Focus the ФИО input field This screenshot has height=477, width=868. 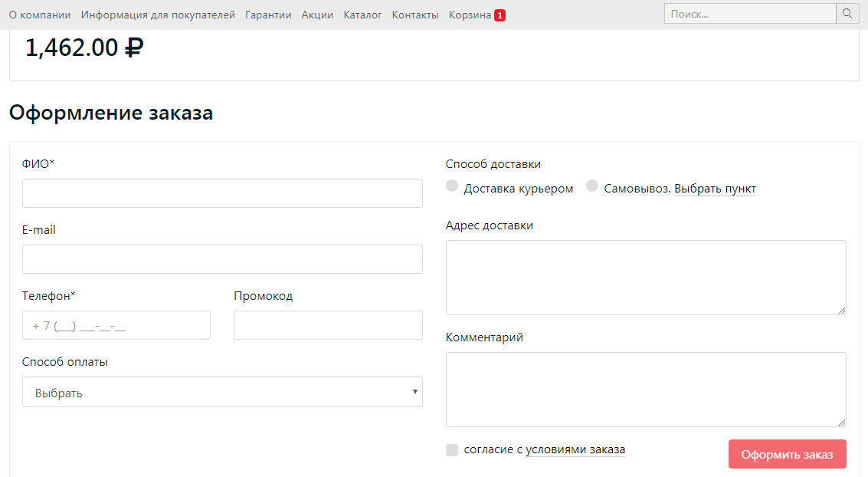click(222, 193)
